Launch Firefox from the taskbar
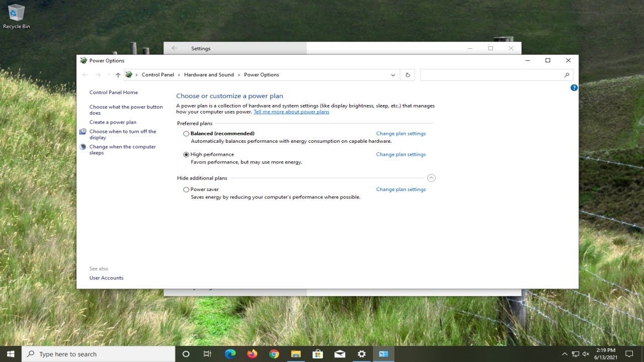The width and height of the screenshot is (644, 362). [252, 354]
